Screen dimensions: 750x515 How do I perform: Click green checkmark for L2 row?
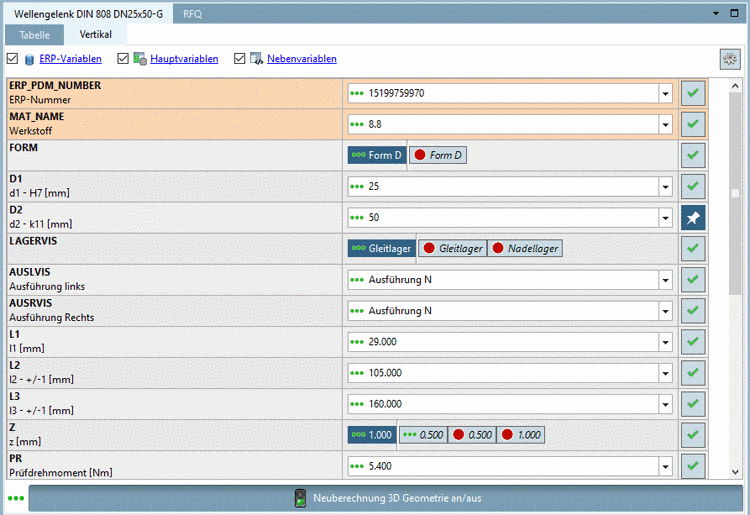[x=693, y=373]
